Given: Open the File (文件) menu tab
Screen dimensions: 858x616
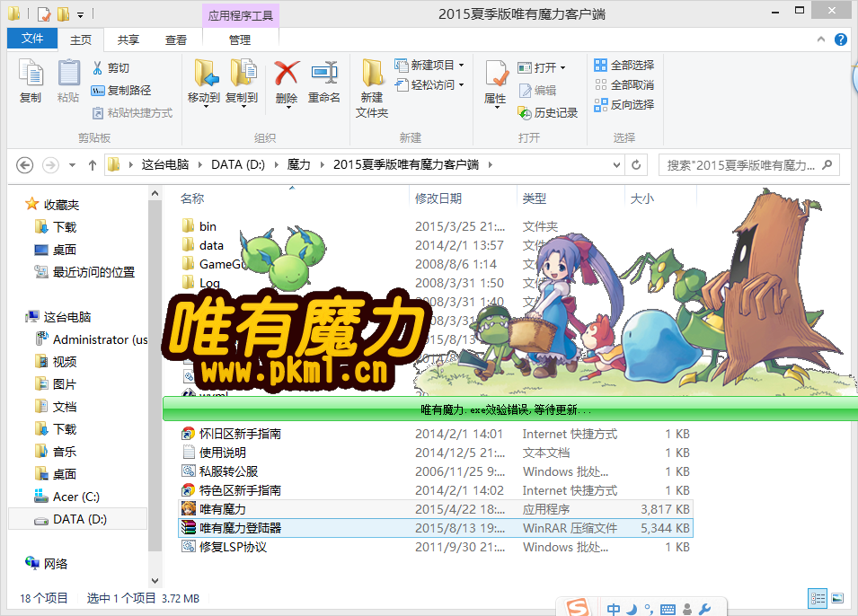Looking at the screenshot, I should pyautogui.click(x=32, y=39).
